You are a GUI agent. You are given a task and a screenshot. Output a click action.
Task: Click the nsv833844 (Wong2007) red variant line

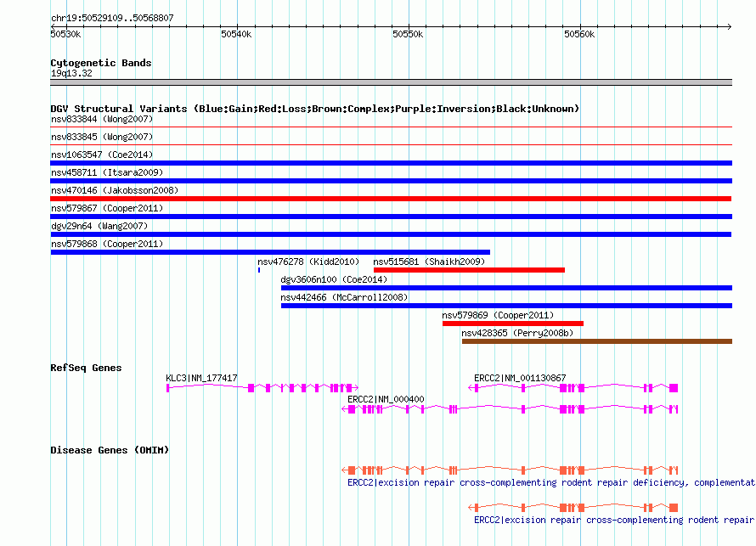[x=391, y=127]
